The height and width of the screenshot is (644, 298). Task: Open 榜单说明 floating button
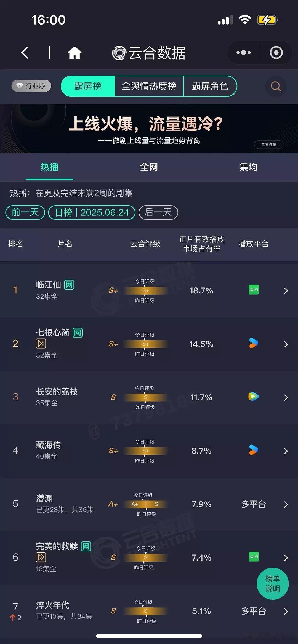[273, 584]
